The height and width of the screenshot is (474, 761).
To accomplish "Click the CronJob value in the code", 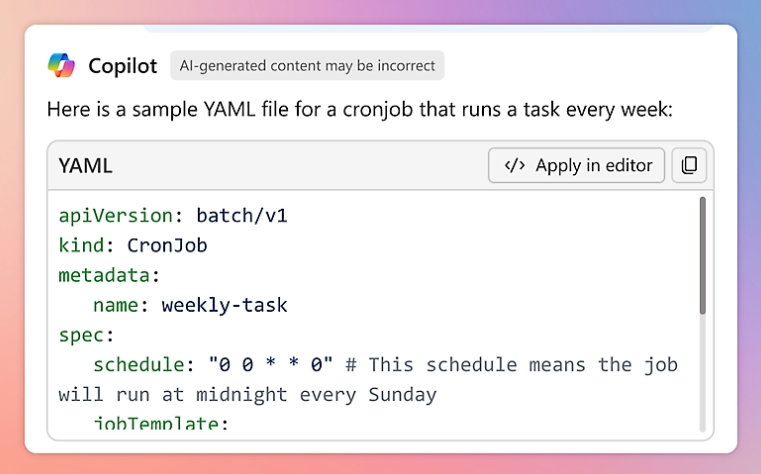I will tap(167, 245).
